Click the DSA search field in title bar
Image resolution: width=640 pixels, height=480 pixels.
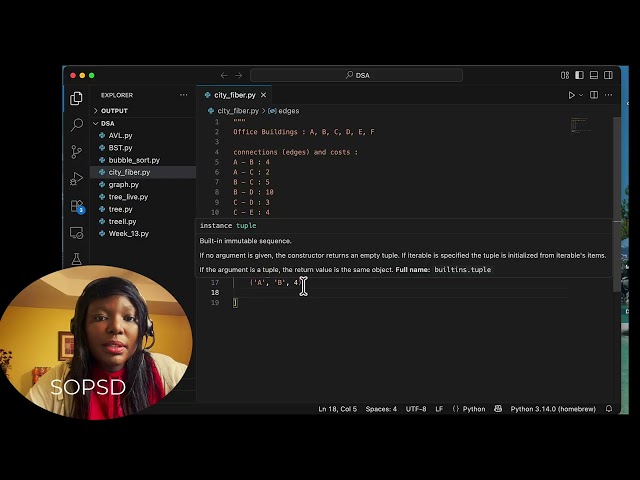pos(356,75)
